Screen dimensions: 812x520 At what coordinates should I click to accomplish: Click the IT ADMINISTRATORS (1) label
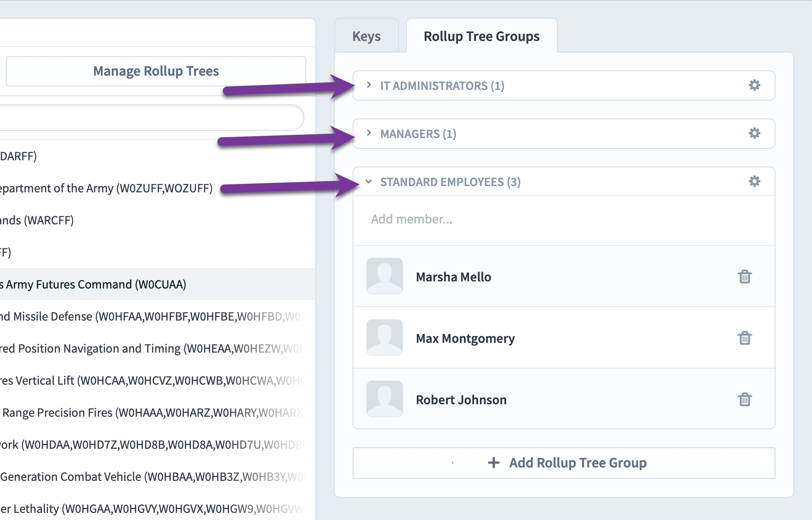pyautogui.click(x=442, y=85)
